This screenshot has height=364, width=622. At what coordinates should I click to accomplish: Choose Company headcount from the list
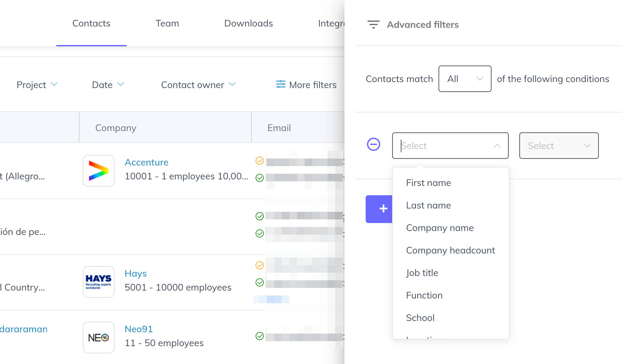tap(450, 250)
